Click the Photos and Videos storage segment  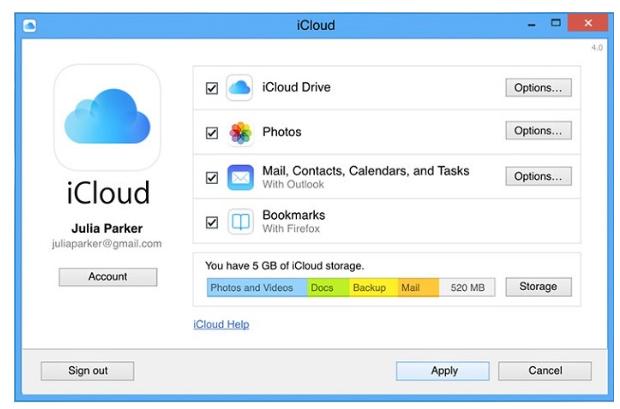[x=257, y=288]
